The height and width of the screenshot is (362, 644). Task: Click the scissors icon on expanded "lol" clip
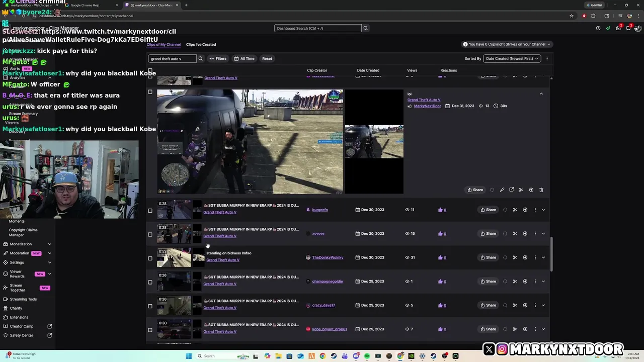521,190
